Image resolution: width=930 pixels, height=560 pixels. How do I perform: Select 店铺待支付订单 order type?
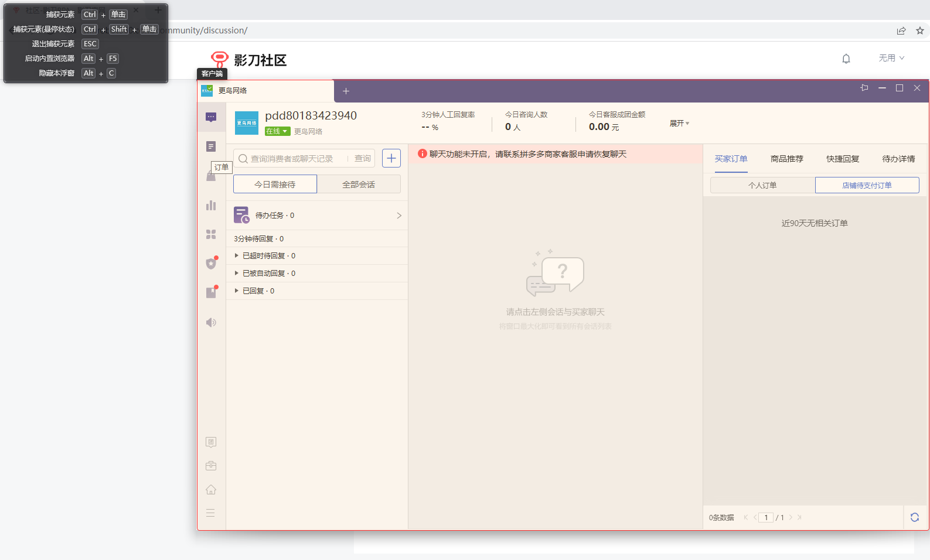[x=867, y=185]
